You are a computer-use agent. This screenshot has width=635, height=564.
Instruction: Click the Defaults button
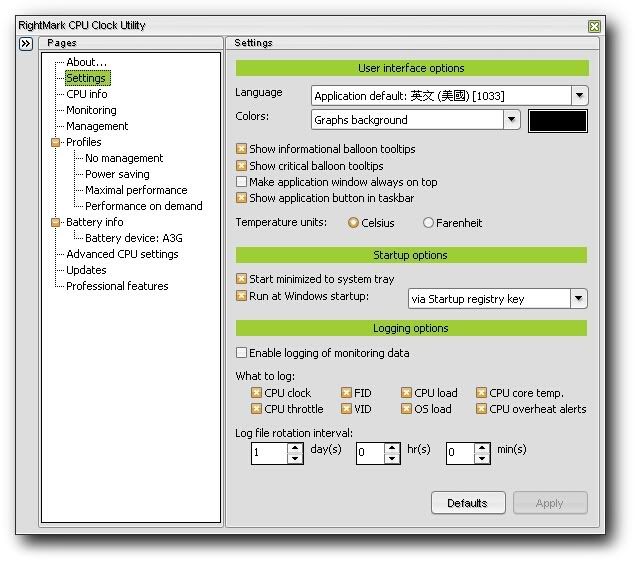468,503
